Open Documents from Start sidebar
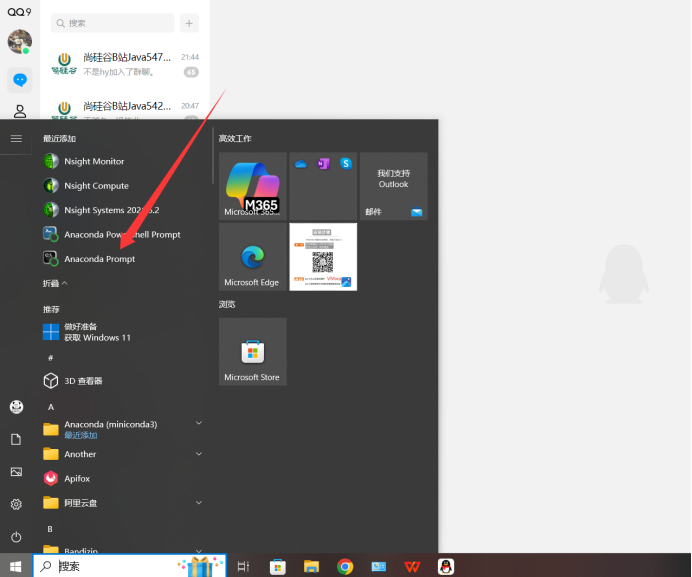692x577 pixels. [x=16, y=439]
